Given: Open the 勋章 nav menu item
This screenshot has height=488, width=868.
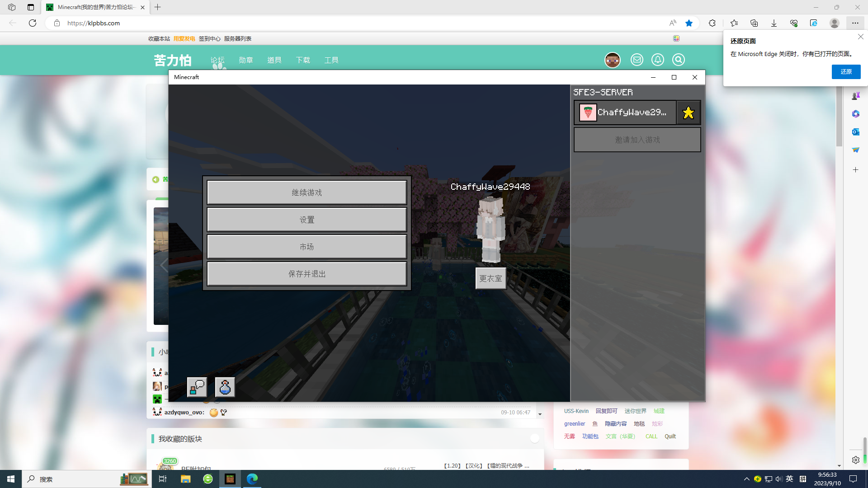Looking at the screenshot, I should tap(246, 60).
